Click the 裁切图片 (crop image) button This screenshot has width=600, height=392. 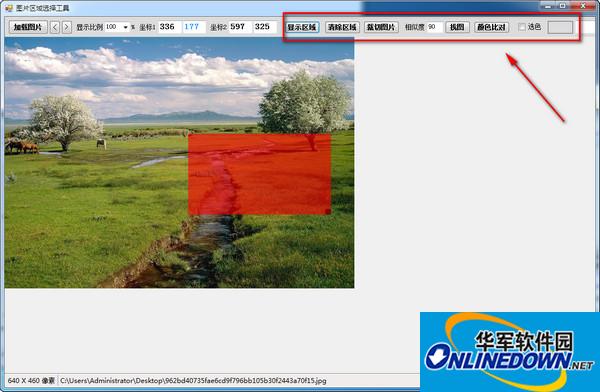[381, 27]
